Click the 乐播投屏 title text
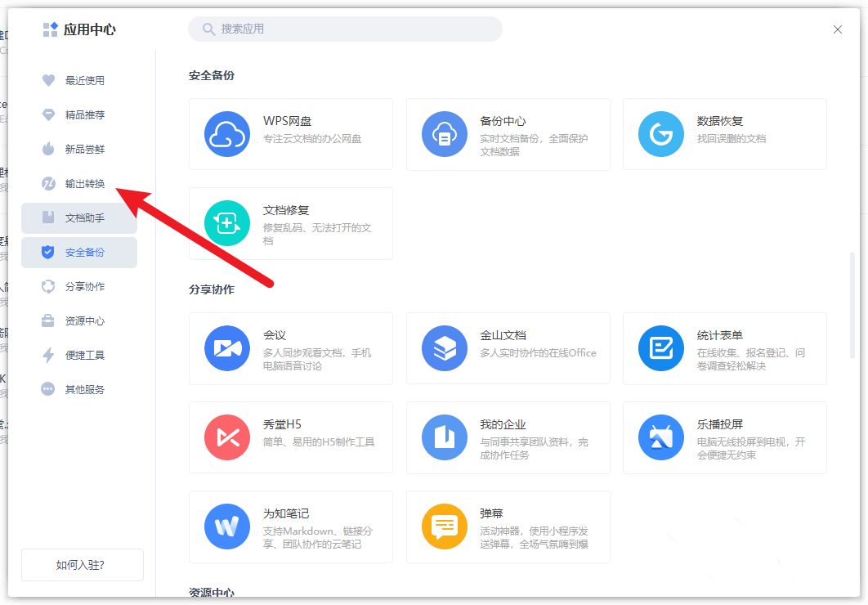This screenshot has width=868, height=605. [719, 424]
